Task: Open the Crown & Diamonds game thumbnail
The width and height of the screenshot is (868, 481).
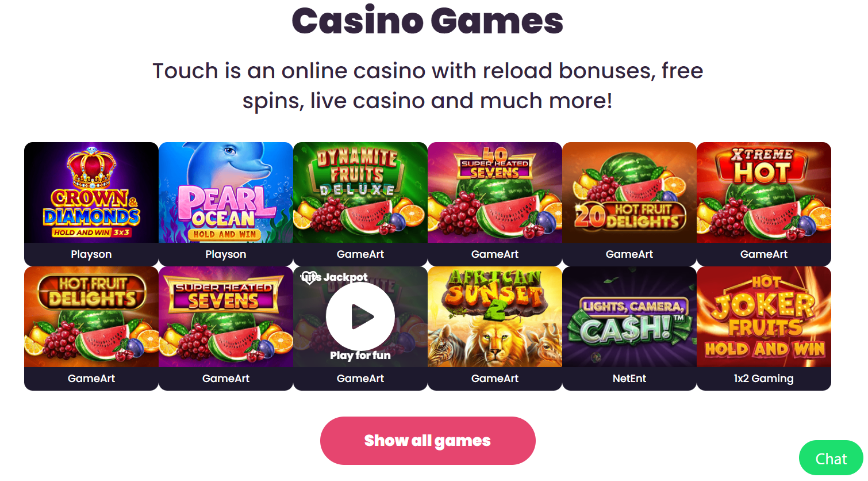Action: 91,192
